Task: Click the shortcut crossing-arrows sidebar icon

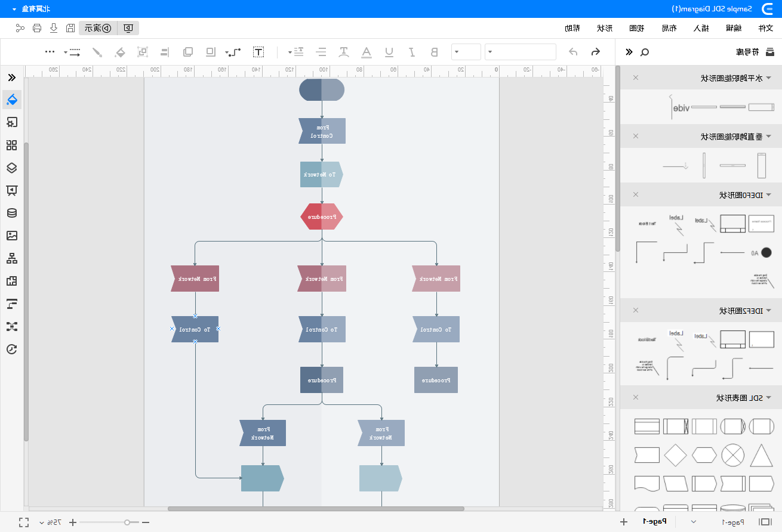Action: click(x=11, y=326)
